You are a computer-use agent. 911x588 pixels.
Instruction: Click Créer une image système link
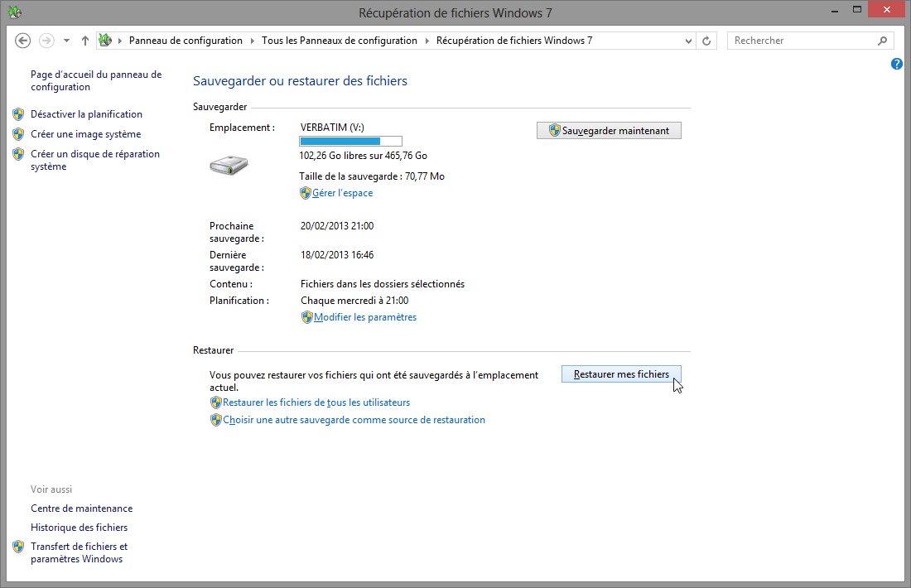point(86,134)
